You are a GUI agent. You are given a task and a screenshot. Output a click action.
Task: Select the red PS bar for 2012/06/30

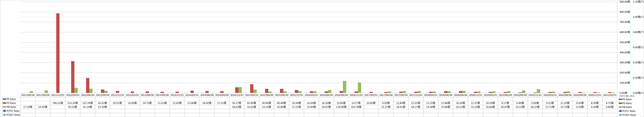pyautogui.click(x=88, y=85)
